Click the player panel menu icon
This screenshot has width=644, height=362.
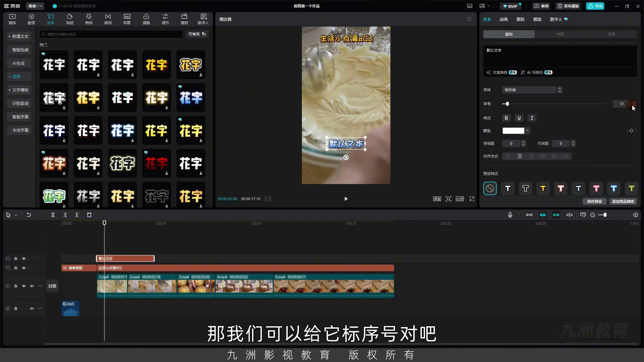[x=469, y=19]
